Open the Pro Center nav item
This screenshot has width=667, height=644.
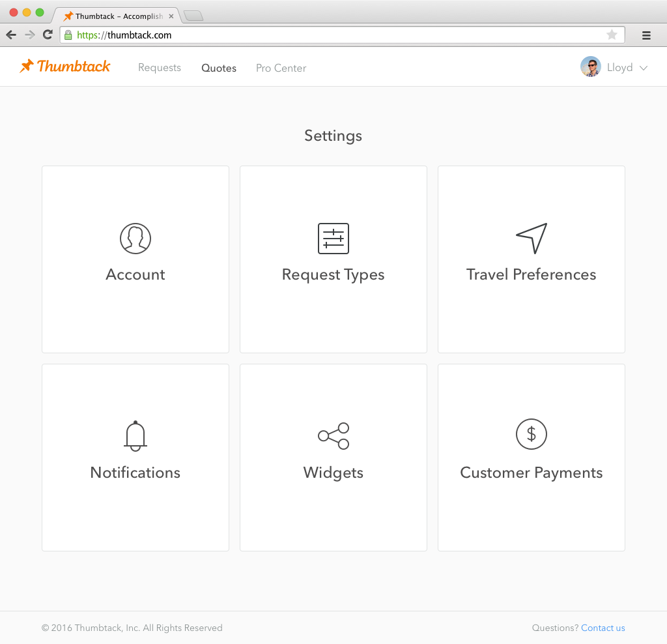pos(281,68)
